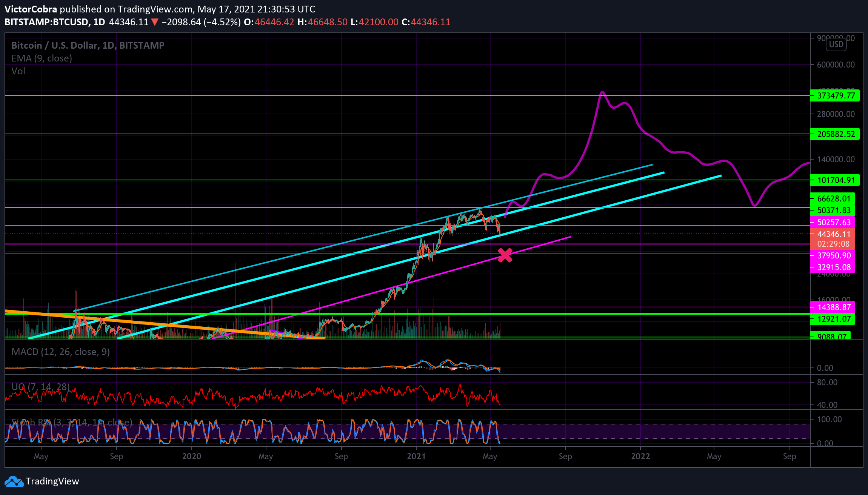Click the 100.00 tick on Stoch RSI axis
868x495 pixels.
[830, 419]
